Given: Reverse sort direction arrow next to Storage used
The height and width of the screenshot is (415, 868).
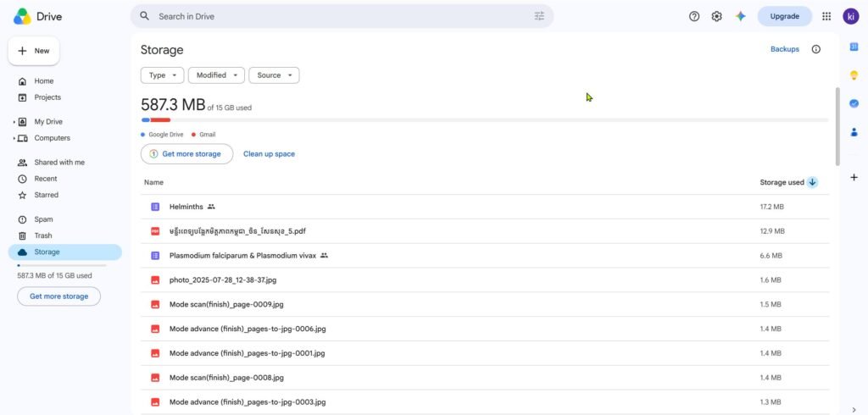Looking at the screenshot, I should (812, 182).
